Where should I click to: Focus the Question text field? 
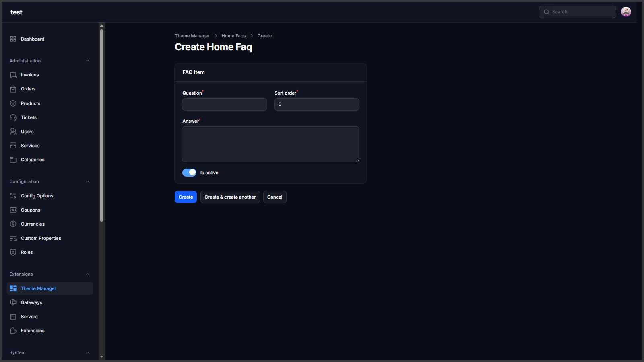[x=225, y=105]
